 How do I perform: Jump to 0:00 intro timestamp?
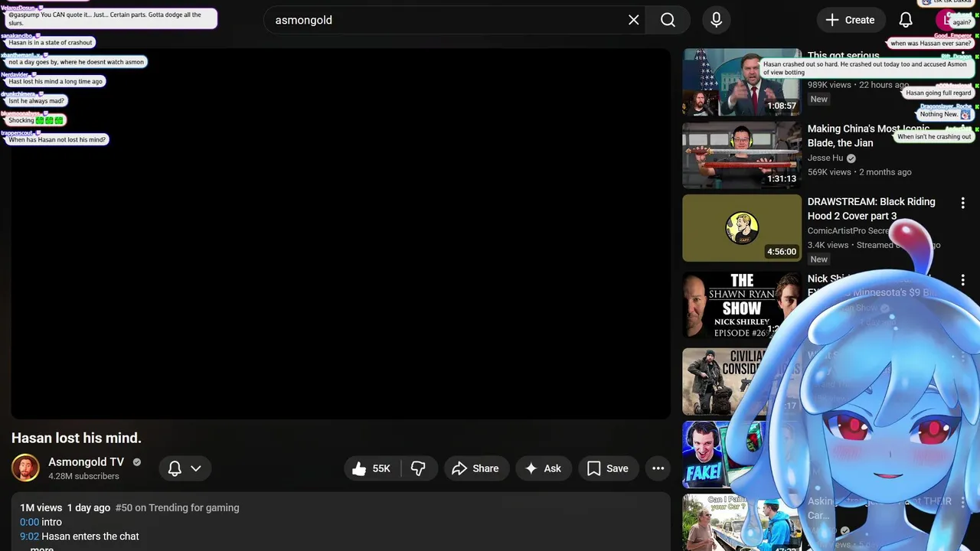[29, 522]
